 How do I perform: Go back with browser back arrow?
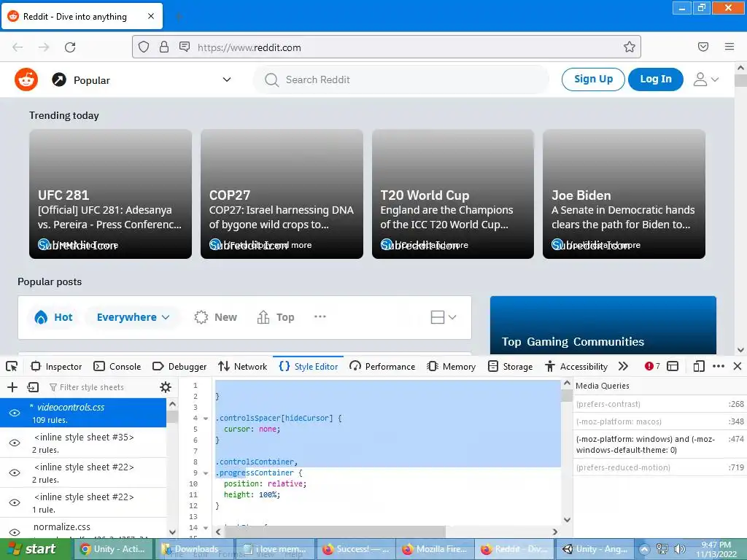[x=18, y=47]
